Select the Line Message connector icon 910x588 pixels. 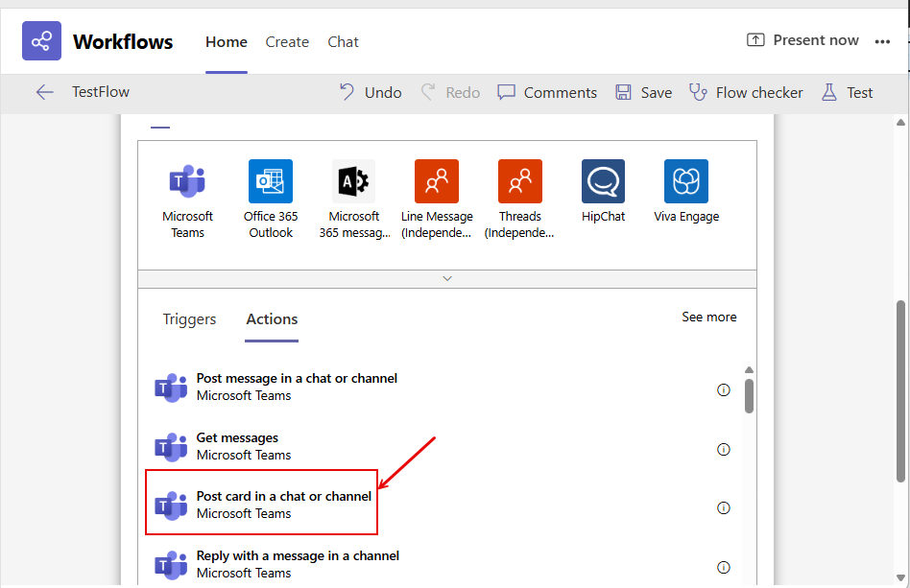[437, 181]
